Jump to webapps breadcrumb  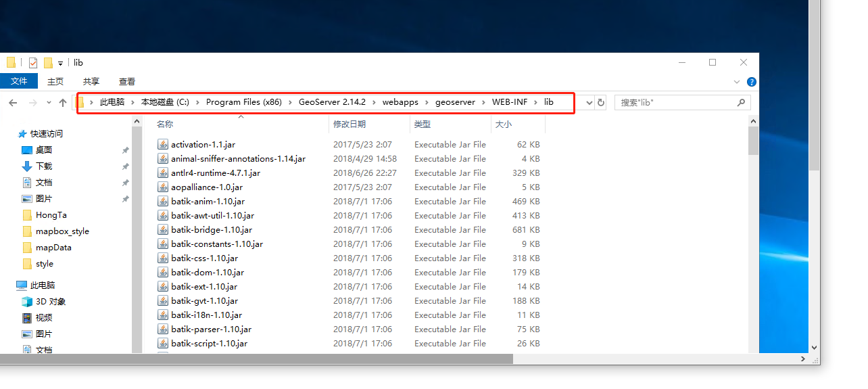(x=400, y=102)
